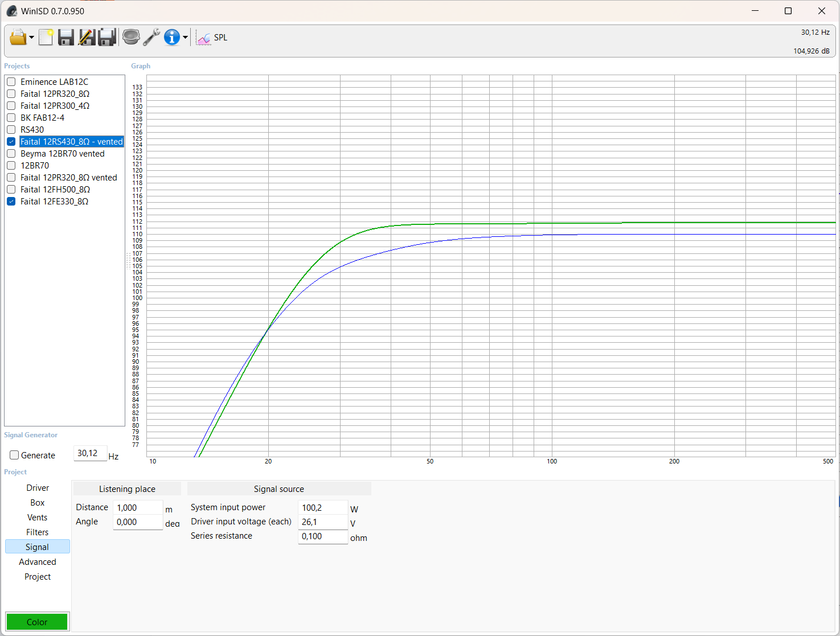The width and height of the screenshot is (840, 636).
Task: Close the WinISD window
Action: [x=822, y=11]
